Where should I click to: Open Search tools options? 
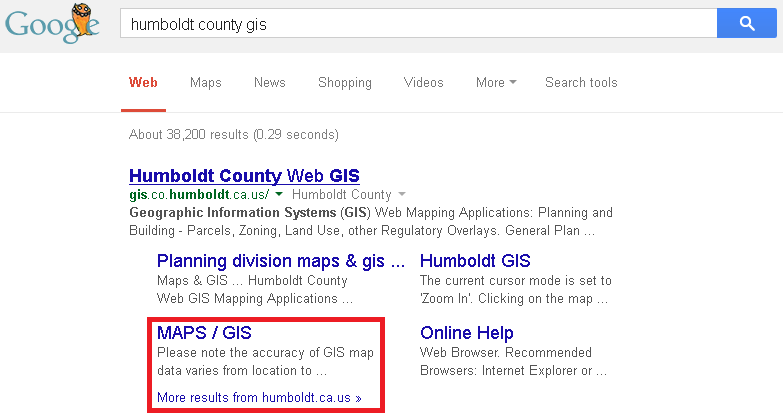click(x=581, y=83)
